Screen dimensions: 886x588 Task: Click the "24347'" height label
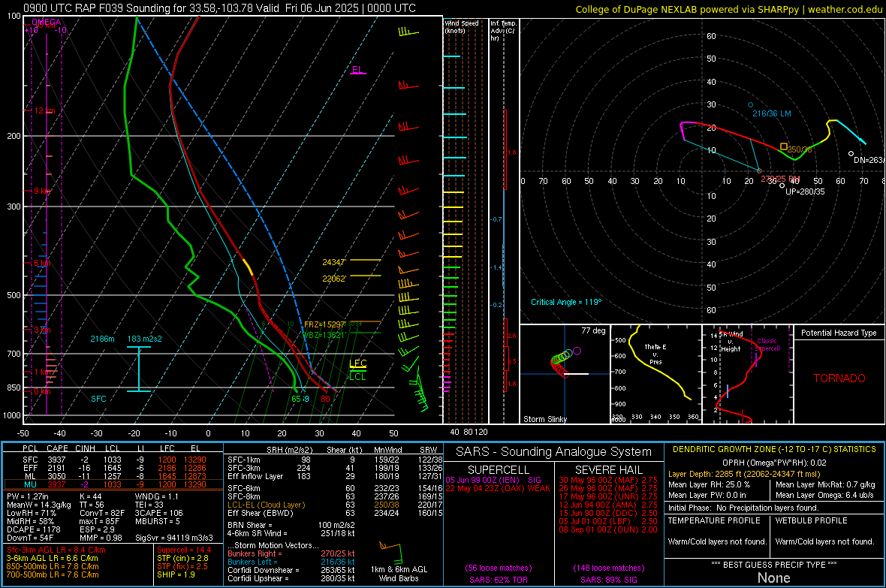coord(334,262)
